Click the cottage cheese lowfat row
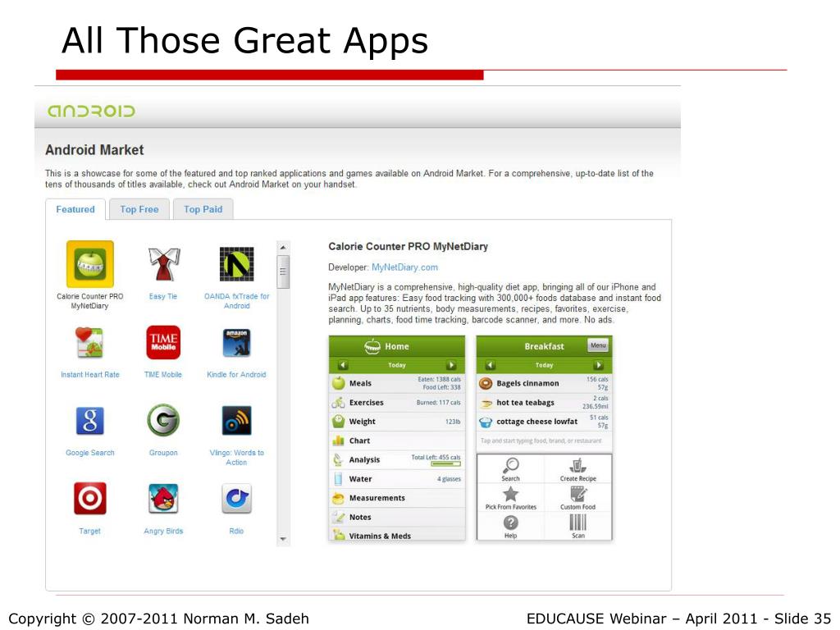Image resolution: width=840 pixels, height=630 pixels. (x=545, y=422)
